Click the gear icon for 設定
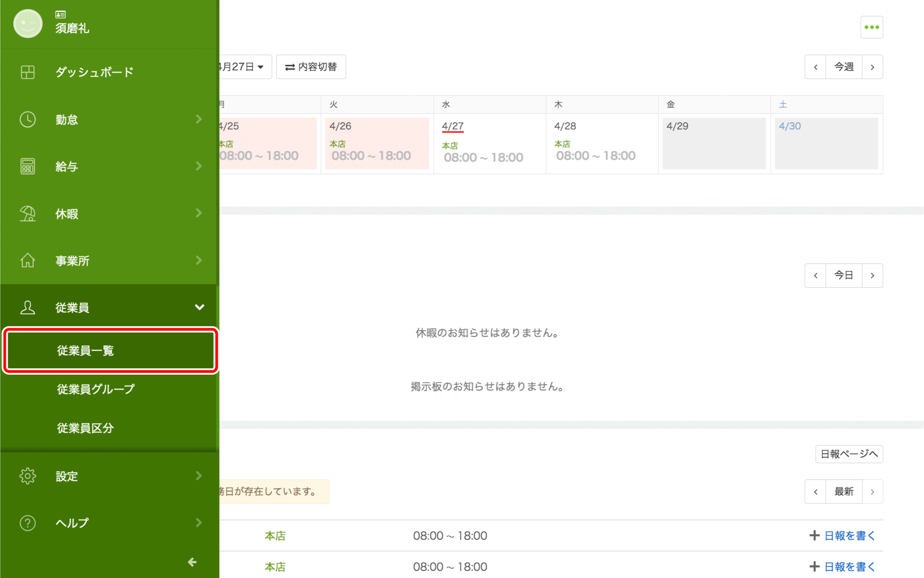This screenshot has height=578, width=924. point(28,476)
